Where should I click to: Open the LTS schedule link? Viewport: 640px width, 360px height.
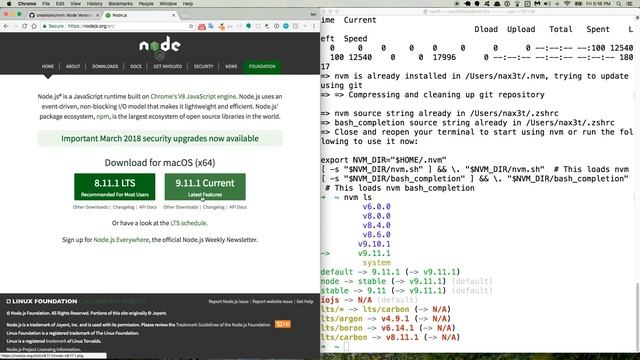(x=189, y=223)
